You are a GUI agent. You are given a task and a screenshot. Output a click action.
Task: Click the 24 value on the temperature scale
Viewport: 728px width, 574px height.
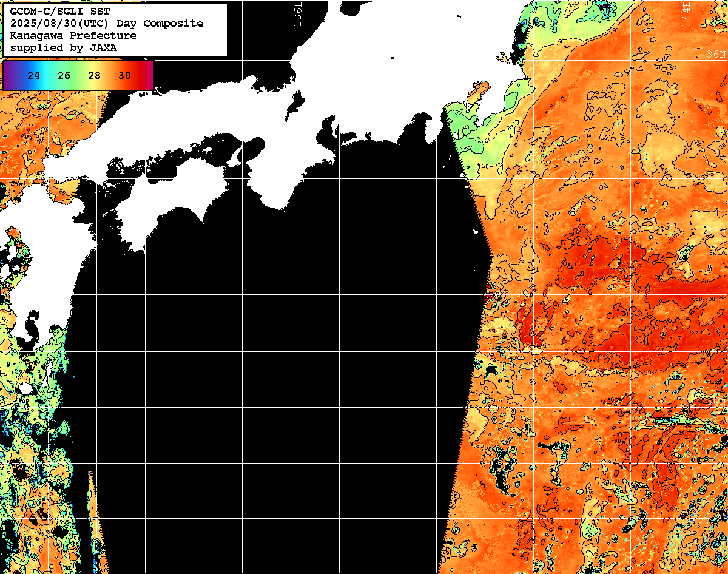click(34, 76)
